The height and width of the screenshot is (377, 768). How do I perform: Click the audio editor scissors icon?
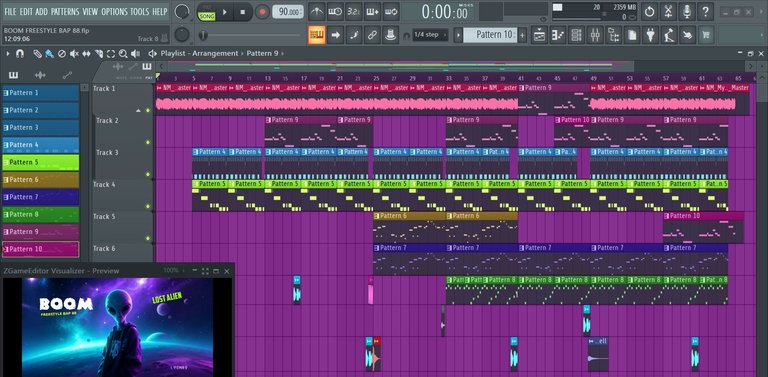(x=668, y=11)
